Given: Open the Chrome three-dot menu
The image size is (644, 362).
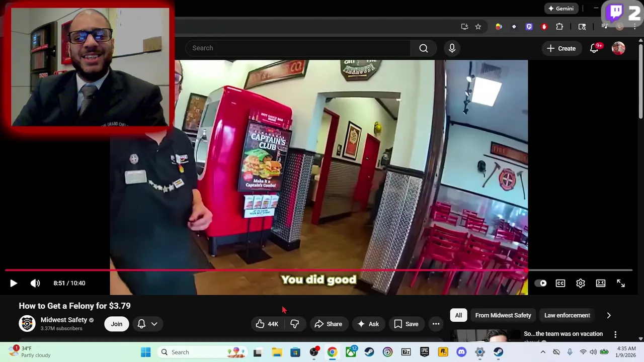Looking at the screenshot, I should [x=635, y=27].
